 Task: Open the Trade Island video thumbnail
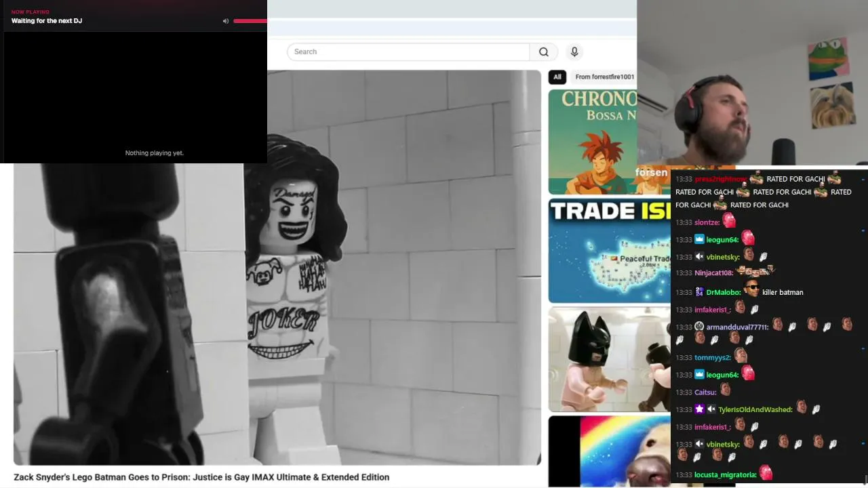[609, 251]
